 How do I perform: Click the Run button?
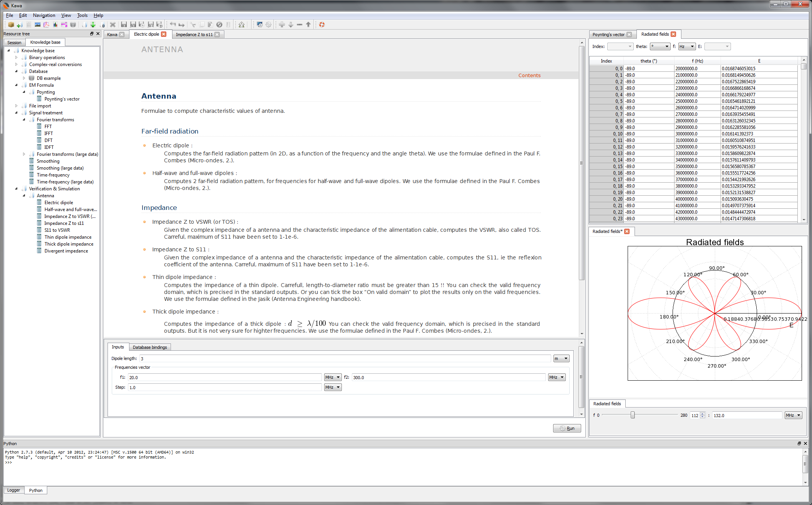tap(567, 428)
